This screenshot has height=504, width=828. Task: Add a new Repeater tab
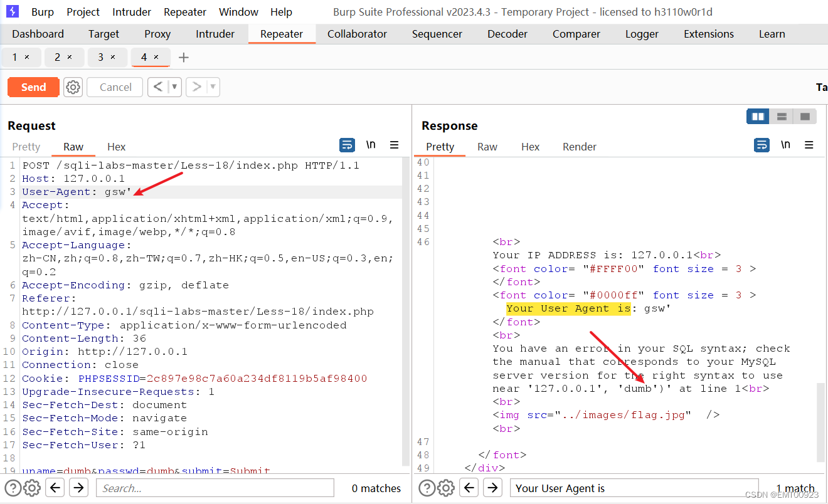pyautogui.click(x=183, y=58)
